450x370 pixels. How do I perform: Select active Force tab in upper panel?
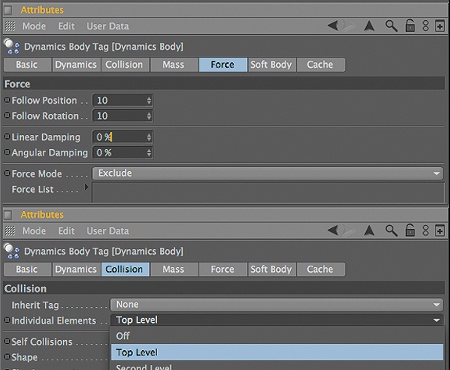click(223, 65)
